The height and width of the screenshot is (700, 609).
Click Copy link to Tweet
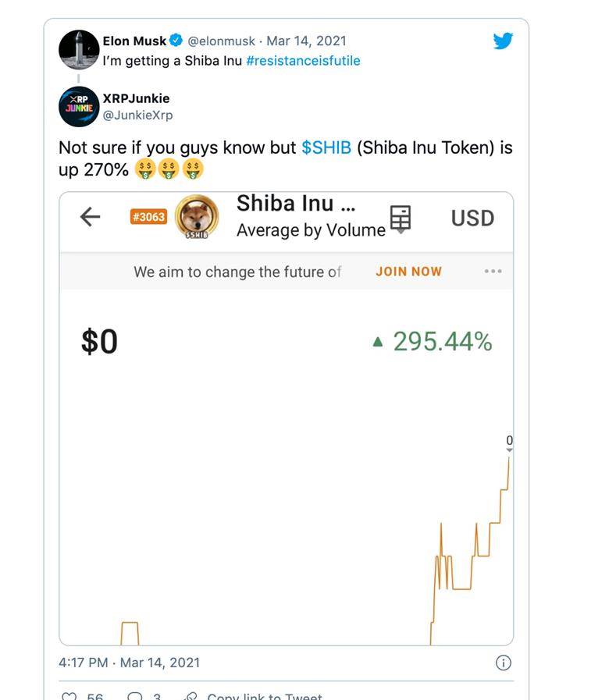pos(265,696)
